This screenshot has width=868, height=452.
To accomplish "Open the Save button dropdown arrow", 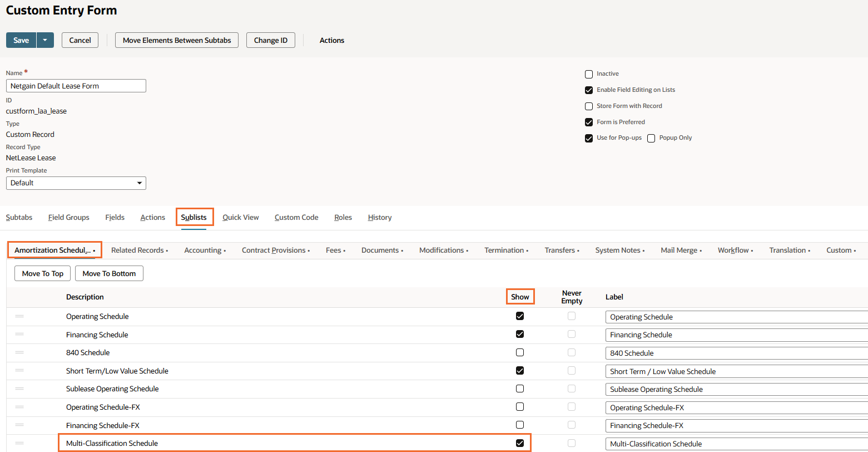I will pyautogui.click(x=45, y=40).
